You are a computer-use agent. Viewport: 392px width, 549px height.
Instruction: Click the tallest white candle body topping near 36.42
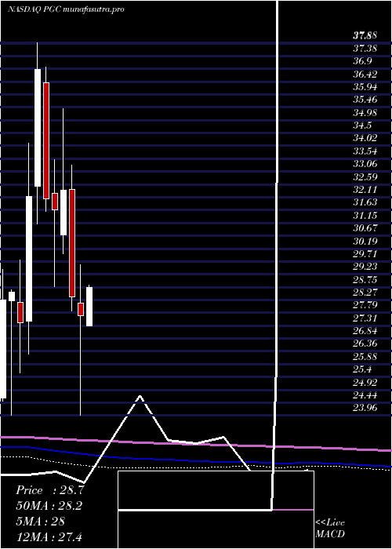click(x=38, y=128)
